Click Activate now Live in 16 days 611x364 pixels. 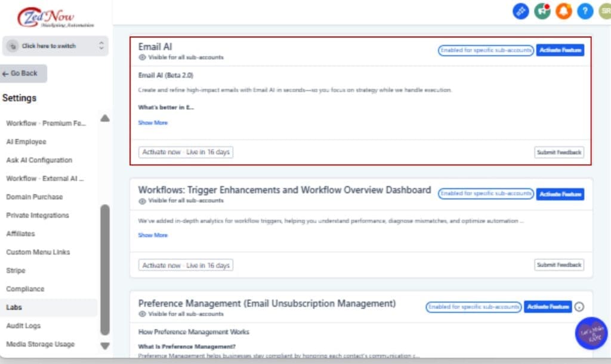pos(186,152)
